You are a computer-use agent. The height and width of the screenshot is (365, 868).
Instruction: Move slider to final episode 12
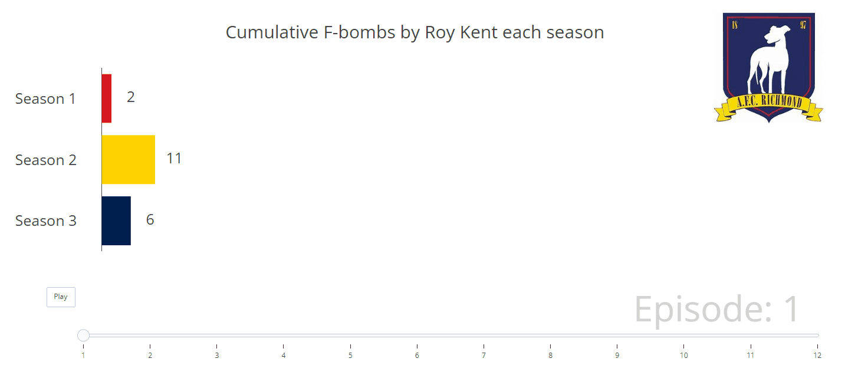[817, 336]
